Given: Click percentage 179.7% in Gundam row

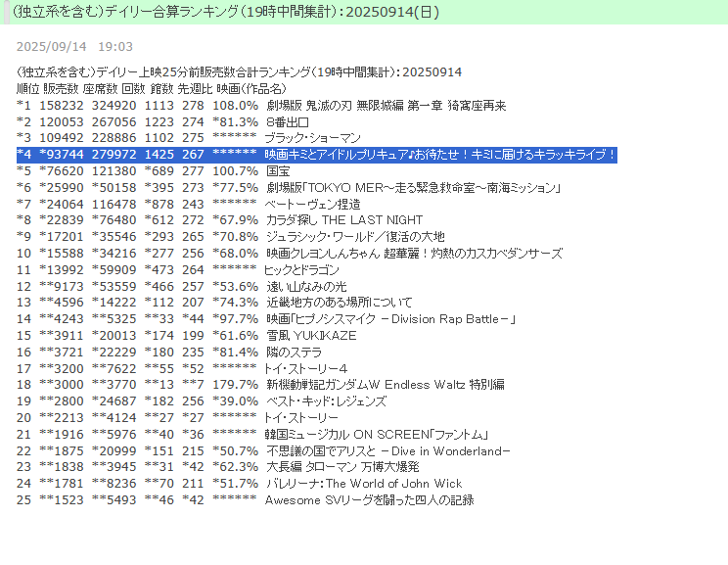Looking at the screenshot, I should point(235,385).
